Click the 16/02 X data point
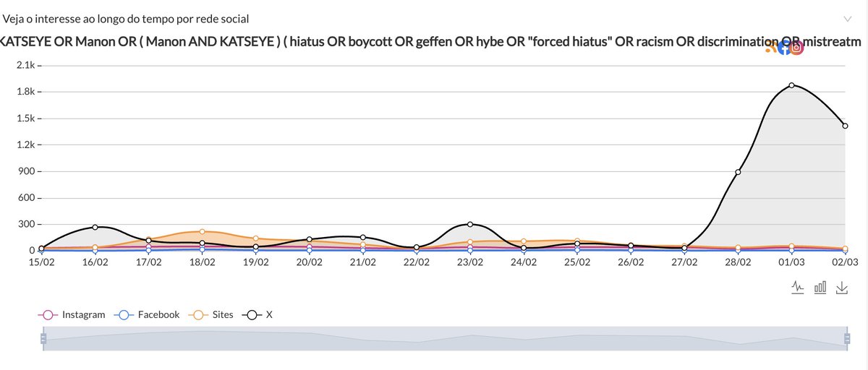Viewport: 868px width, 370px height. [95, 227]
